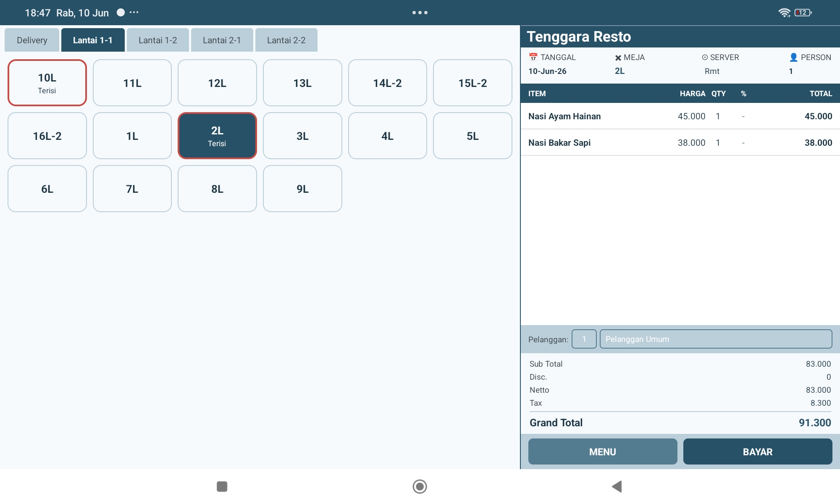Select table 15L-2
Viewport: 840px width, 504px height.
point(472,83)
